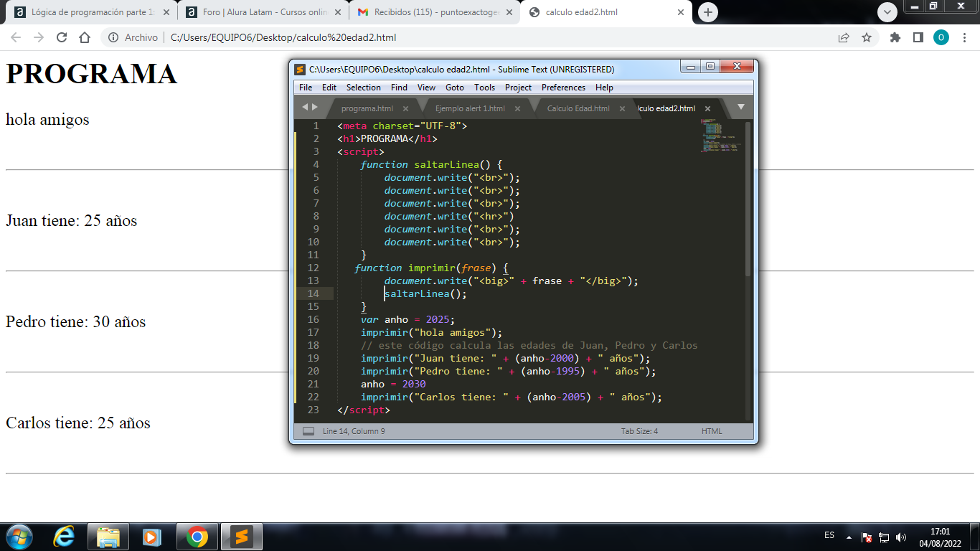Viewport: 980px width, 551px height.
Task: Open Windows Start button
Action: (18, 537)
